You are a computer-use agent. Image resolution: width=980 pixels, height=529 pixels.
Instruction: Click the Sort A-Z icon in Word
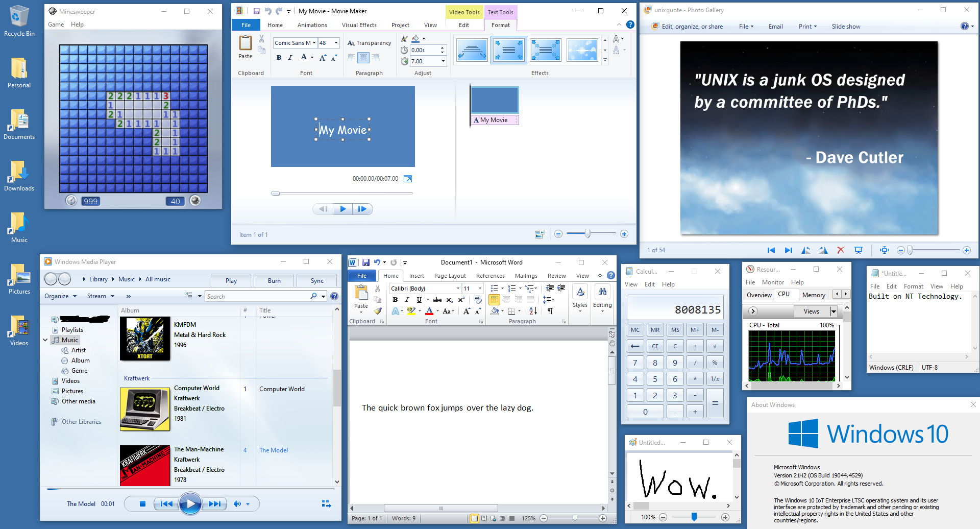533,311
